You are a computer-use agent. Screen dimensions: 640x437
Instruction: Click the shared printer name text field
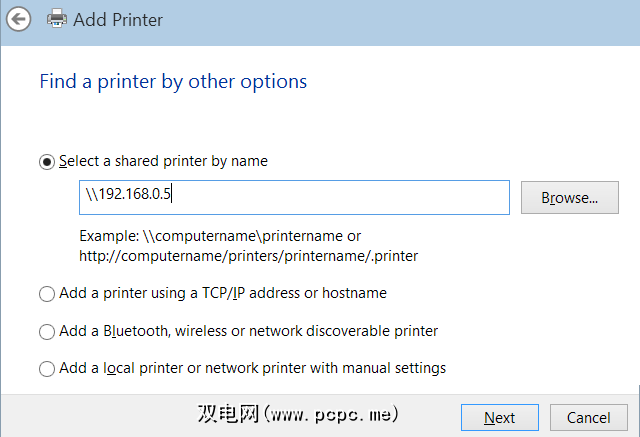340,197
